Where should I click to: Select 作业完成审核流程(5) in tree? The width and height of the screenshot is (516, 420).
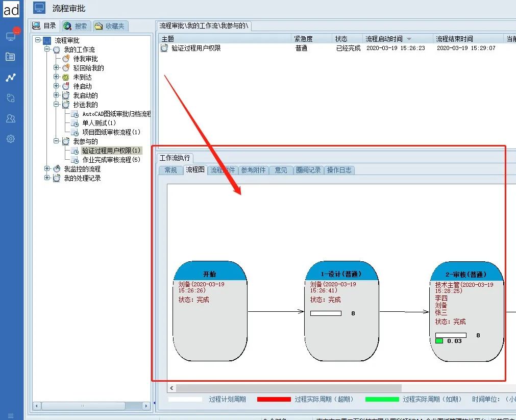pyautogui.click(x=111, y=160)
